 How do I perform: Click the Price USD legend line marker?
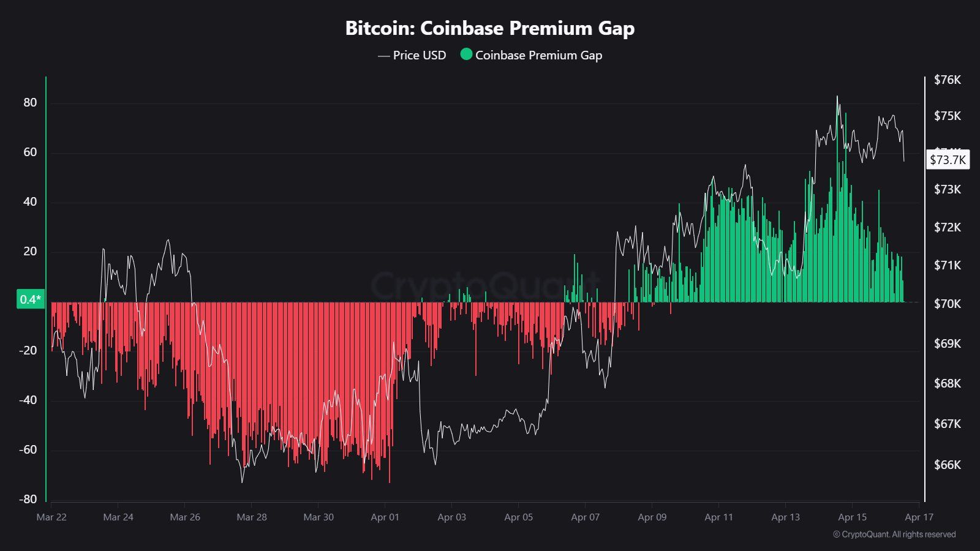(384, 56)
